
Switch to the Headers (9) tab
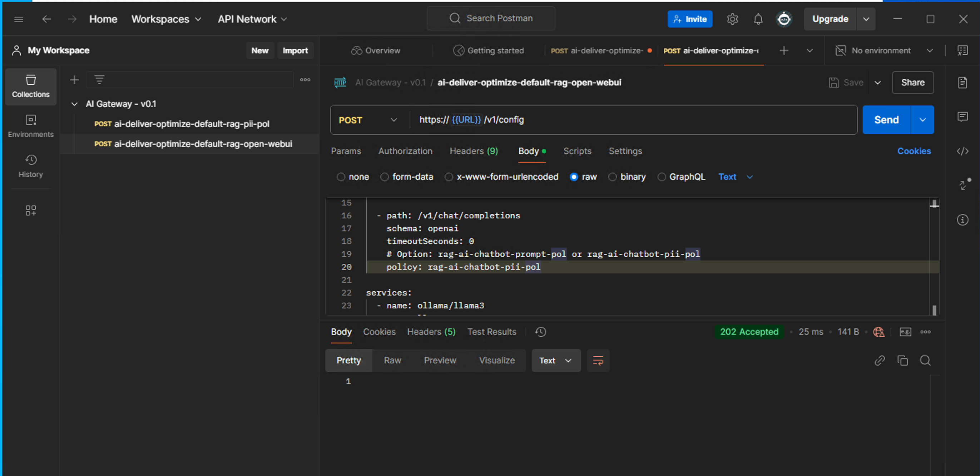(473, 151)
